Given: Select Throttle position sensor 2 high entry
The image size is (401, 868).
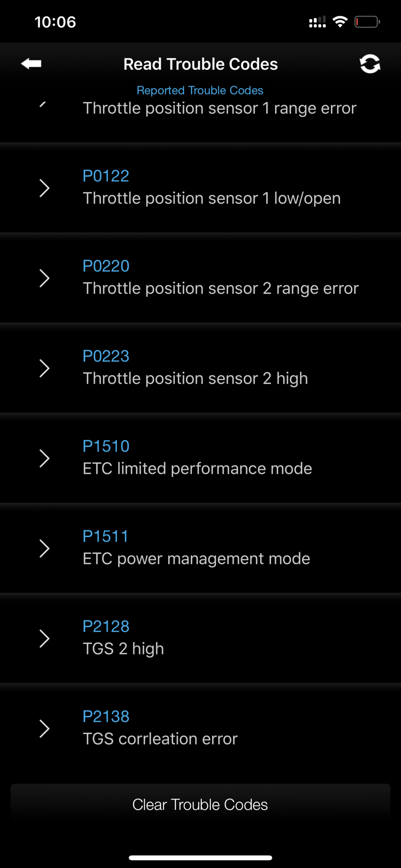Looking at the screenshot, I should click(x=195, y=378).
